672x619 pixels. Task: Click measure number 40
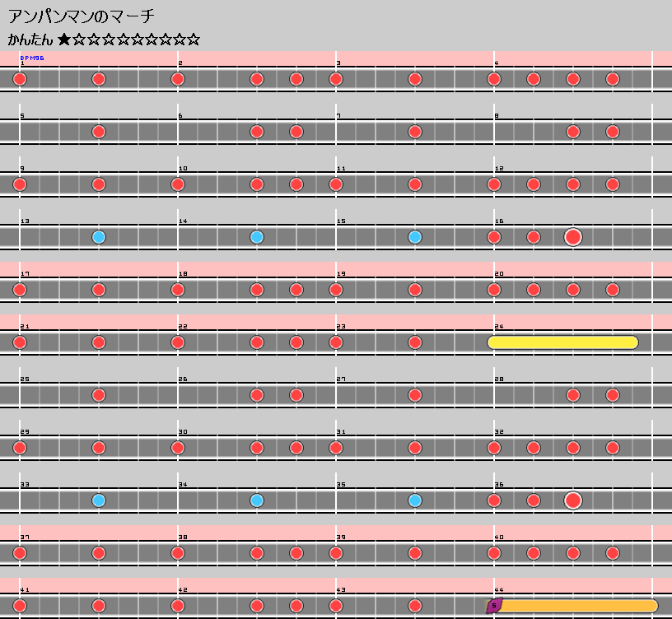click(x=499, y=538)
